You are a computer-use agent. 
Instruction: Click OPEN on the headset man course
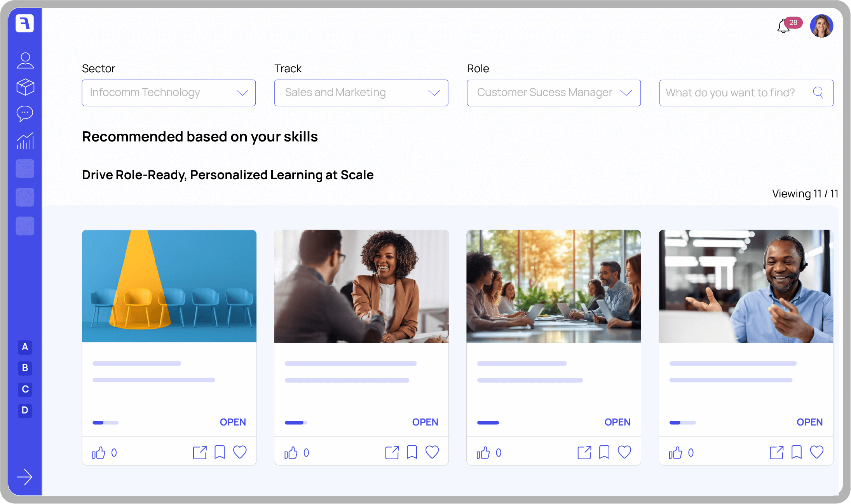coord(809,422)
